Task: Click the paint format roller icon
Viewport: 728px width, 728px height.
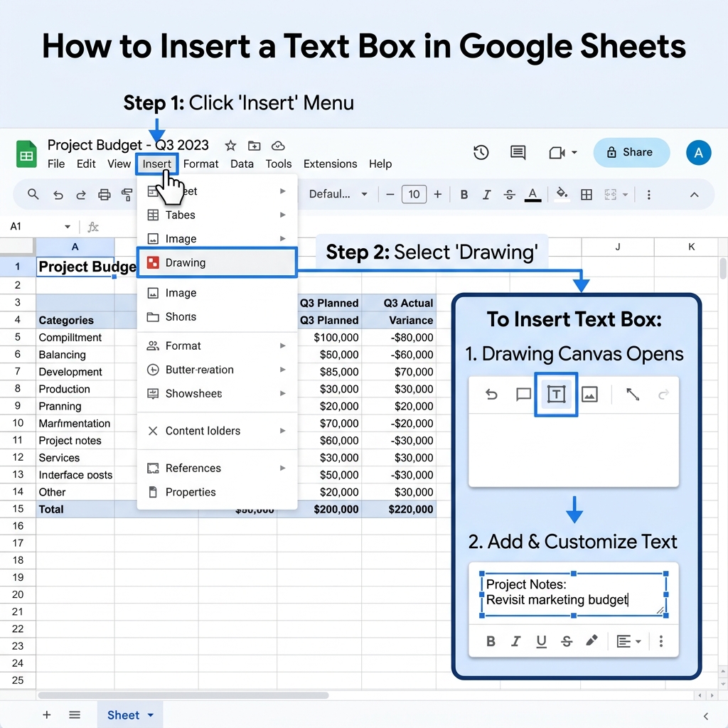Action: (x=127, y=194)
